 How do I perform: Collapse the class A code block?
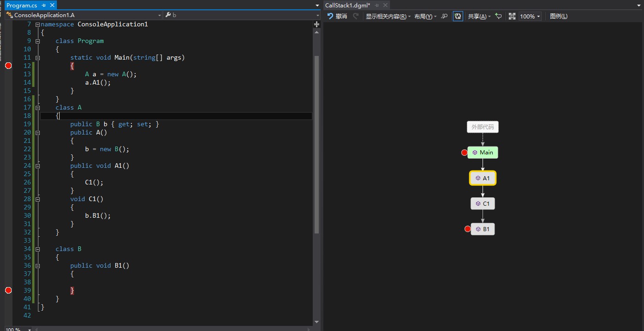37,108
